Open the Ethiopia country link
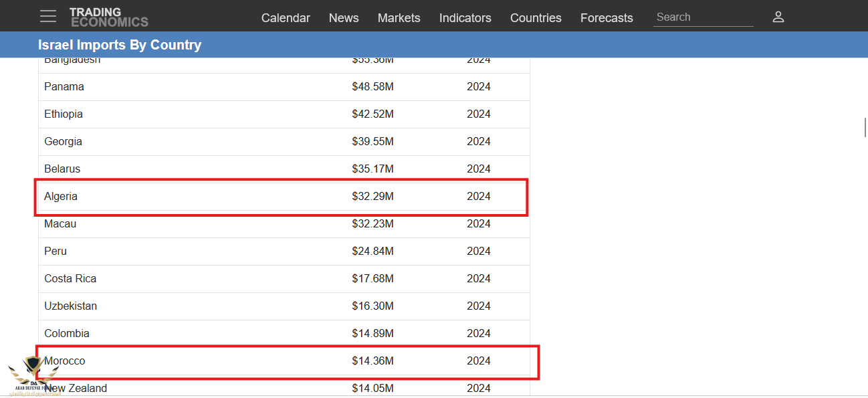Image resolution: width=868 pixels, height=398 pixels. (64, 114)
